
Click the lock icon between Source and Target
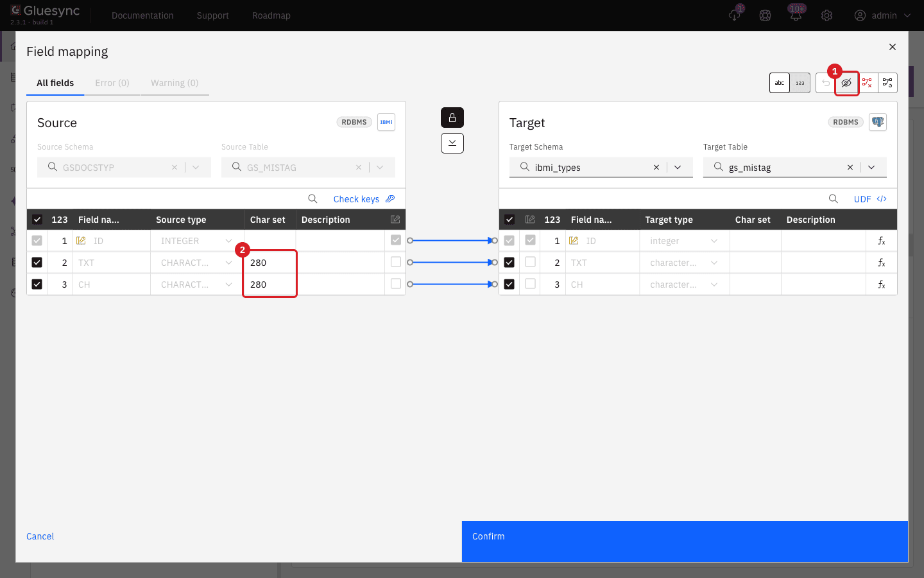452,118
